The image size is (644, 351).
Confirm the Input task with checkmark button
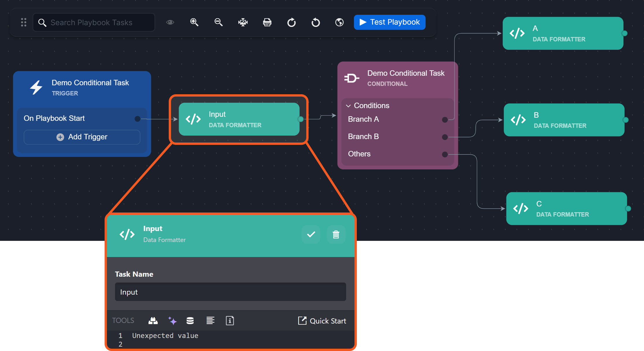(x=311, y=234)
